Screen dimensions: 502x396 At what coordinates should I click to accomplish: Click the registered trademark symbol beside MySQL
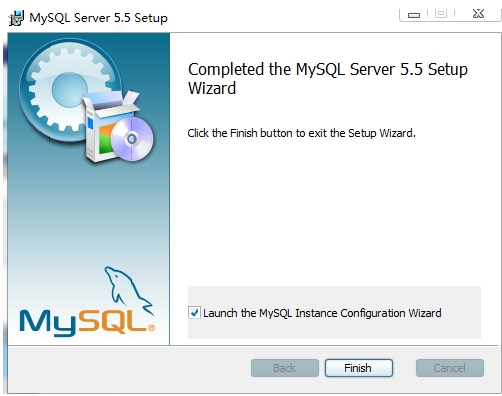click(151, 328)
